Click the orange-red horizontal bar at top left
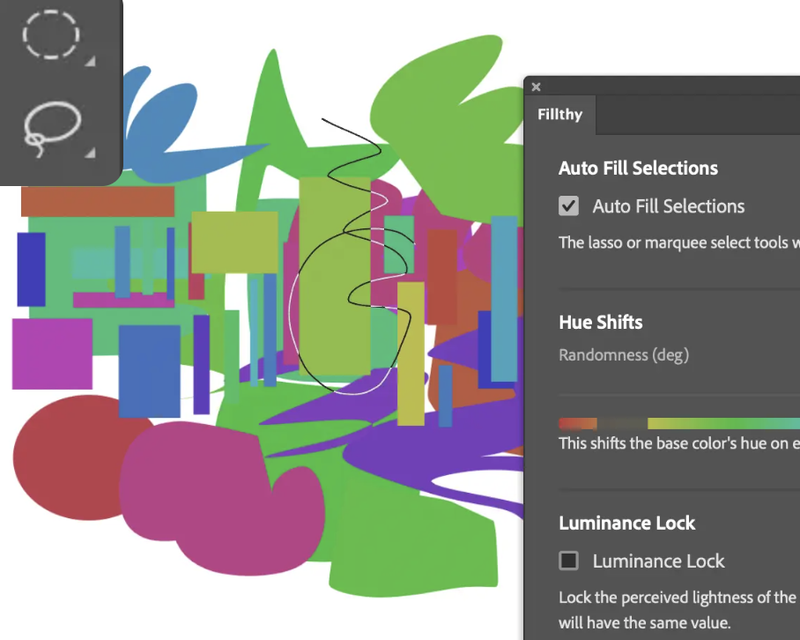Image resolution: width=800 pixels, height=640 pixels. click(97, 201)
